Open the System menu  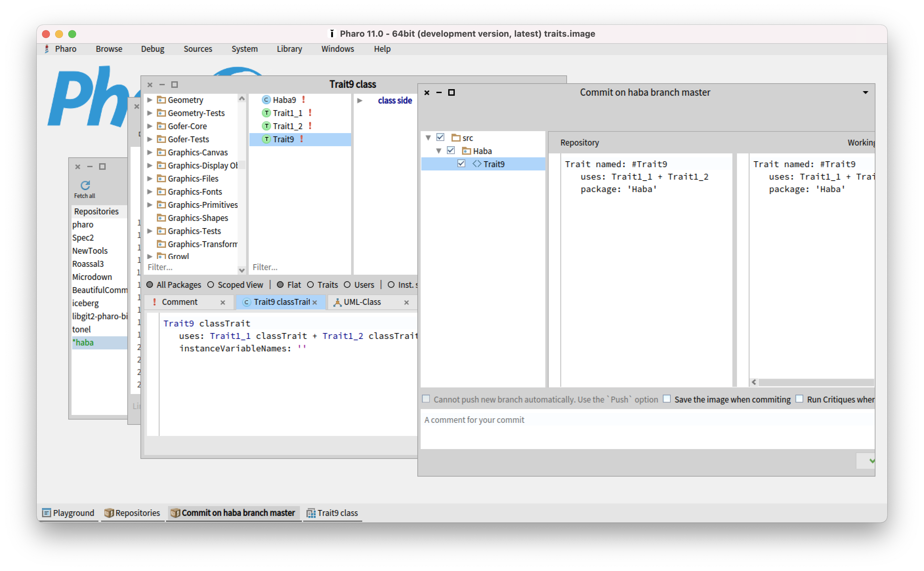pyautogui.click(x=244, y=49)
